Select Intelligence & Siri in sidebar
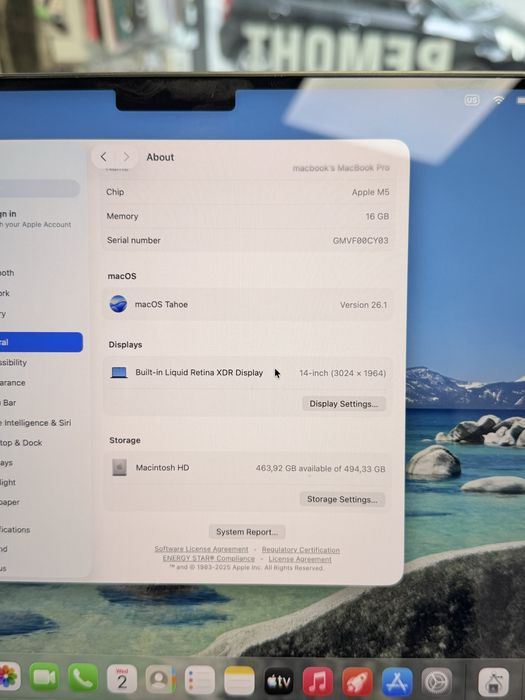This screenshot has height=700, width=525. tap(36, 422)
